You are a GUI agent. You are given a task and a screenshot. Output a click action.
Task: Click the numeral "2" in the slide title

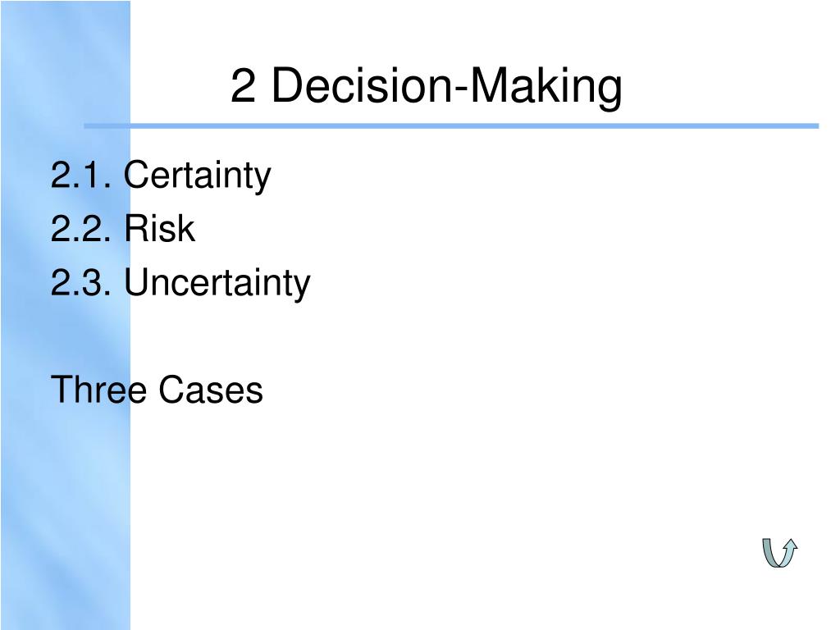[243, 87]
